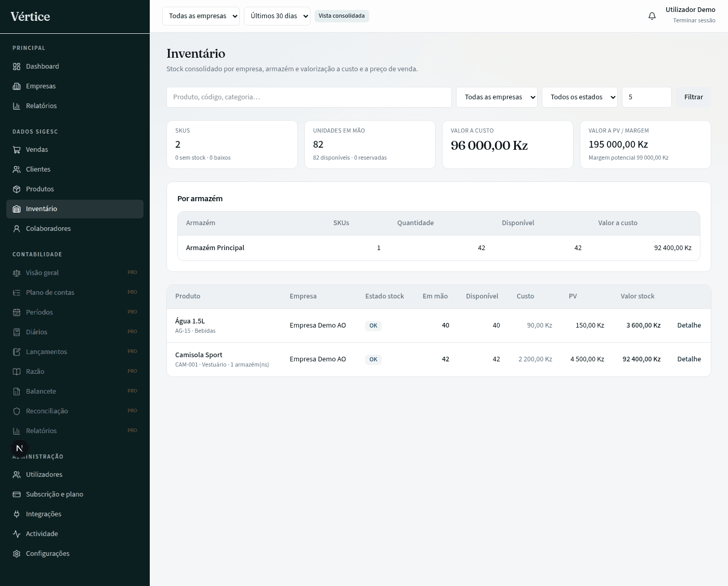
Task: Click the Reconciliação shield icon
Action: (x=17, y=411)
